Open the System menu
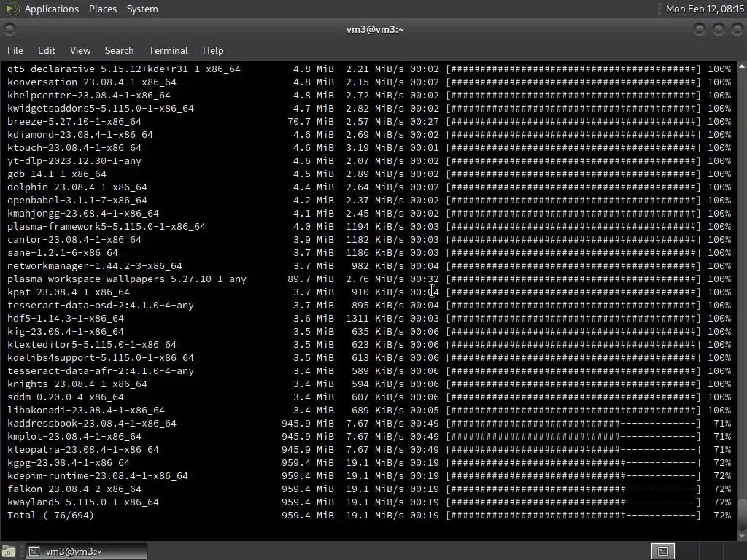The image size is (747, 560). tap(142, 9)
